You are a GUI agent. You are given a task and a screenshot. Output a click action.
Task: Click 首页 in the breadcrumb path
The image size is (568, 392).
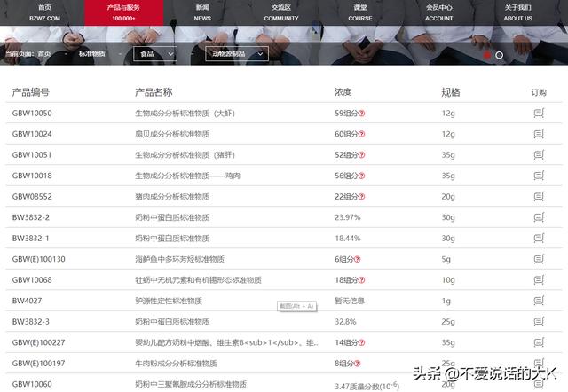(43, 54)
